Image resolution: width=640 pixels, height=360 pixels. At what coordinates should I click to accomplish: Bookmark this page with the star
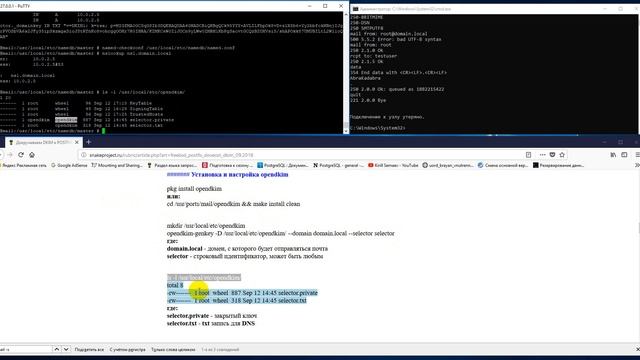coord(562,155)
